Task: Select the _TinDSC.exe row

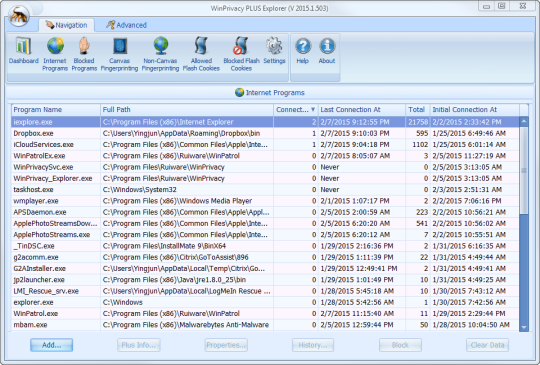Action: pyautogui.click(x=265, y=246)
